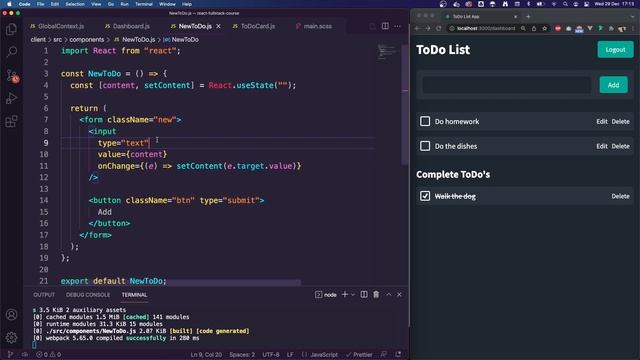Screen dimensions: 640x360
Task: Open the terminal launch profile dropdown arrow
Action: pyautogui.click(x=353, y=294)
